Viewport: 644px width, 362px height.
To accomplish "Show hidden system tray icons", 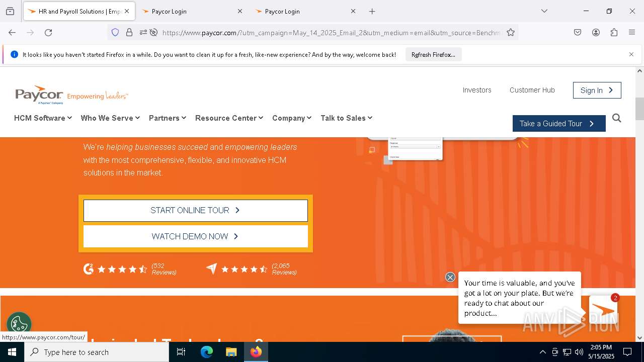I will click(x=542, y=352).
